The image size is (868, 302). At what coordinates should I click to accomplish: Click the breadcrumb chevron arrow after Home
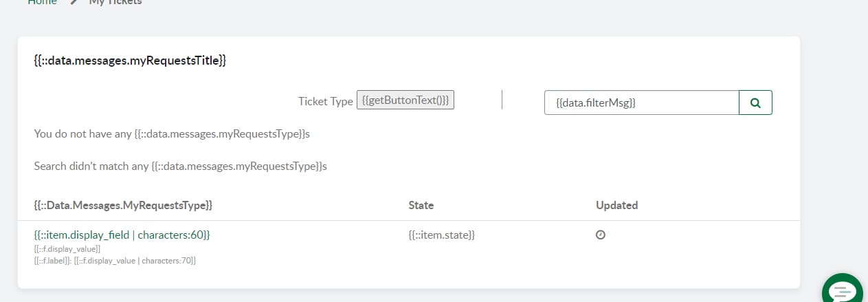click(x=74, y=2)
